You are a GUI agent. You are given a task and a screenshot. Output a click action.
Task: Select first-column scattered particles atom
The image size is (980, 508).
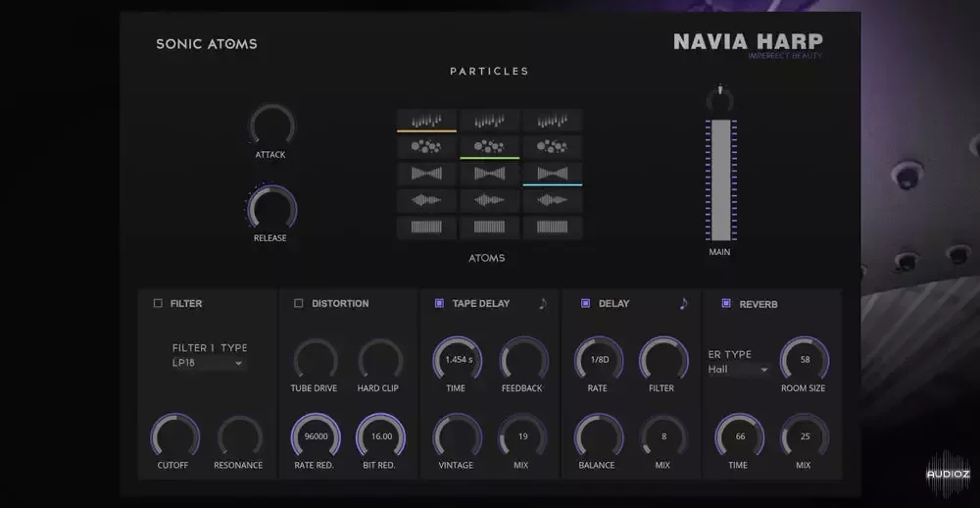pos(426,120)
